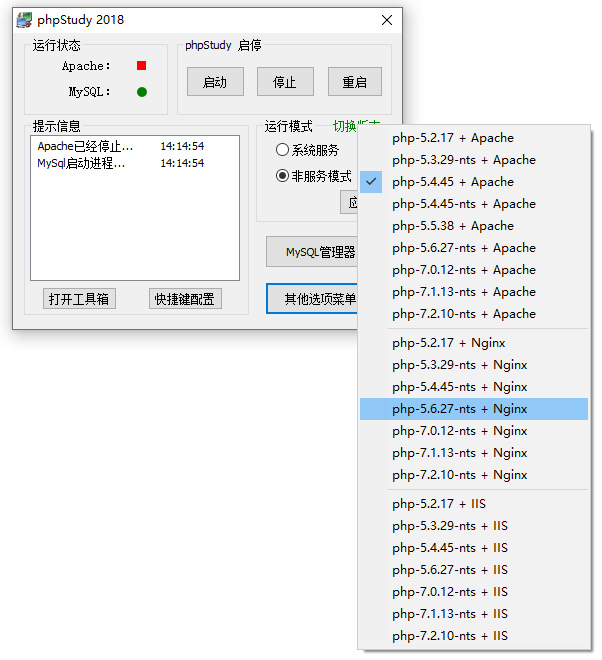Click the 停止 button
Viewport: 602px width, 660px height.
point(285,82)
